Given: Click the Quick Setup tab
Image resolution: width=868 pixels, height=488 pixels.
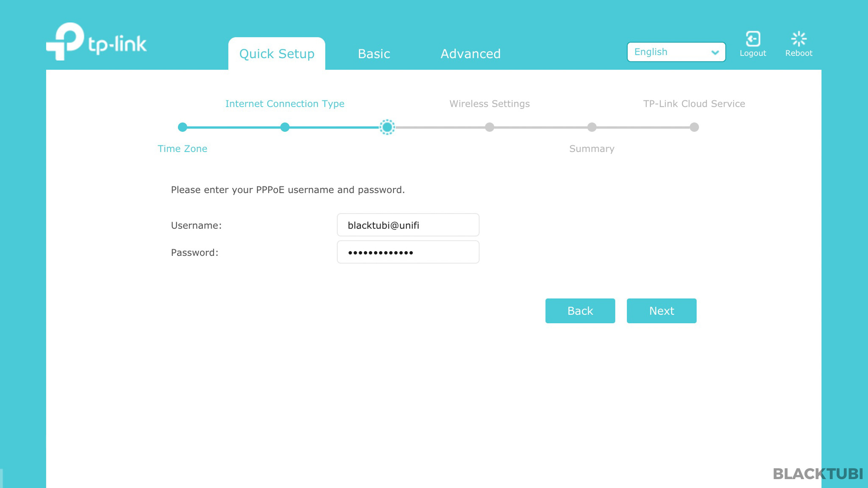Looking at the screenshot, I should [x=277, y=53].
